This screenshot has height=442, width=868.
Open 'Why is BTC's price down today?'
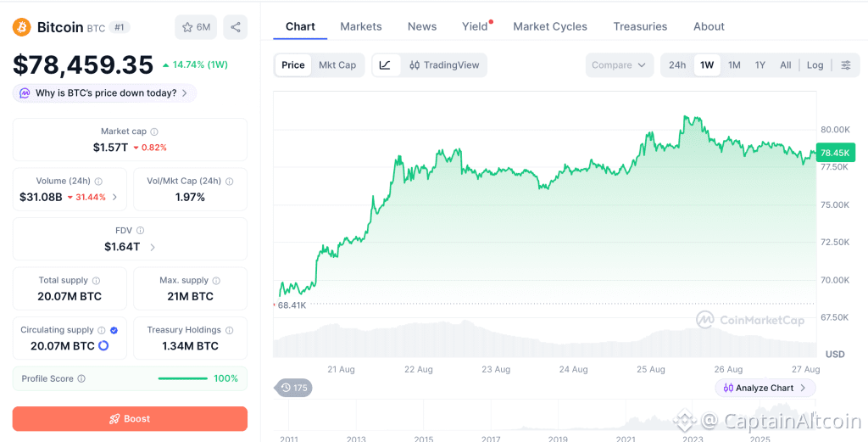point(104,93)
